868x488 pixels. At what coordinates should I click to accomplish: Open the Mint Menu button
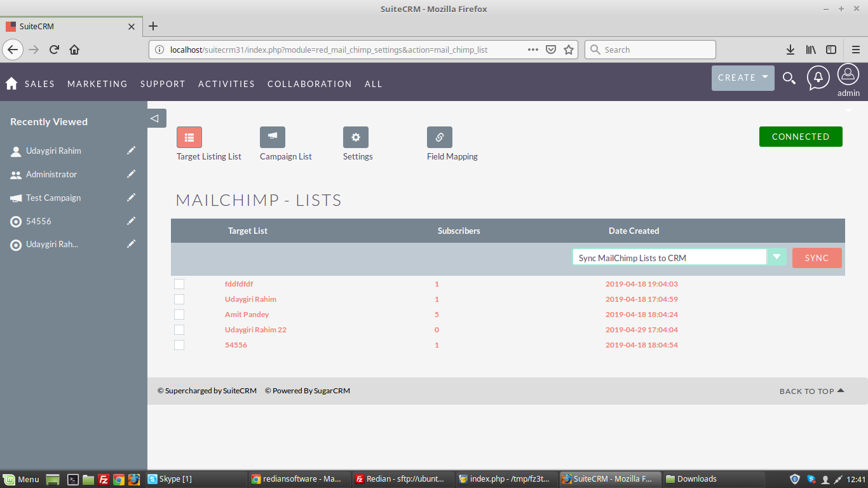tap(22, 479)
